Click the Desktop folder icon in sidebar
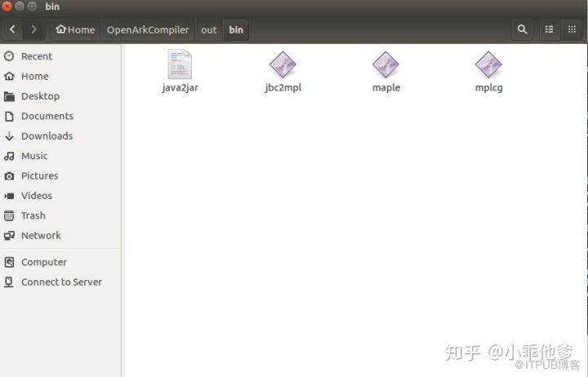The height and width of the screenshot is (377, 588). (x=9, y=96)
